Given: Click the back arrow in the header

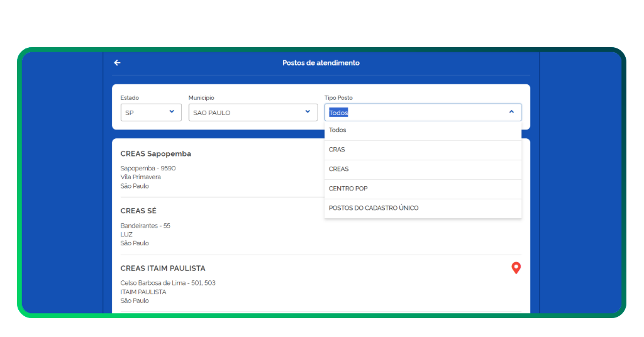Looking at the screenshot, I should point(117,63).
